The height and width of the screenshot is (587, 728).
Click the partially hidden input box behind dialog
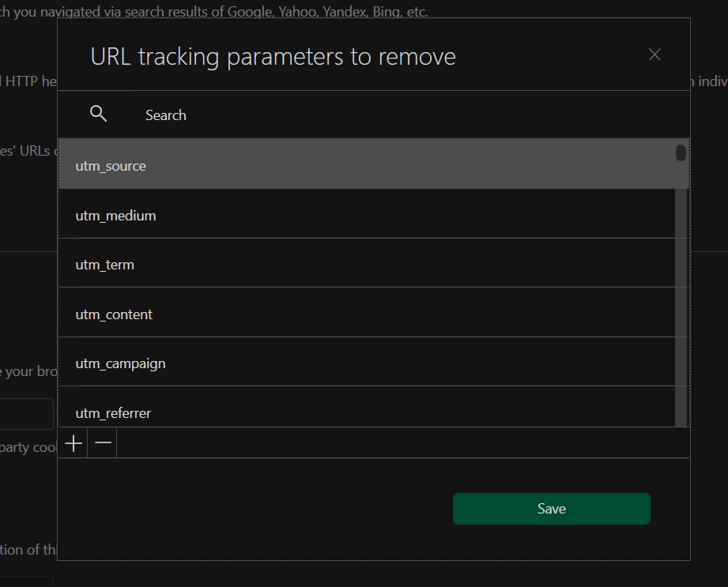point(27,414)
